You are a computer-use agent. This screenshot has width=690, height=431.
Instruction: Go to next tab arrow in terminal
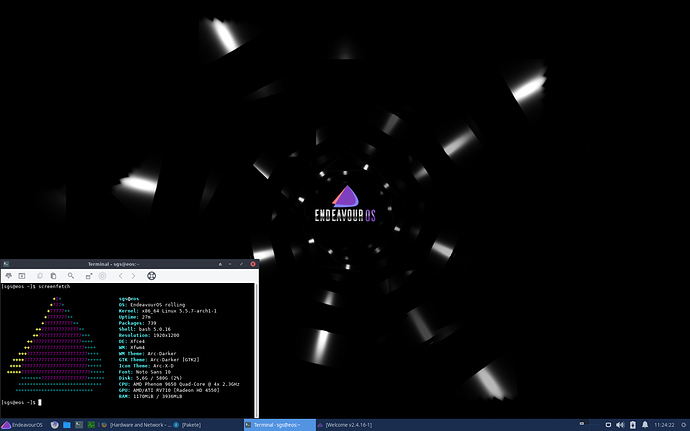pyautogui.click(x=133, y=276)
